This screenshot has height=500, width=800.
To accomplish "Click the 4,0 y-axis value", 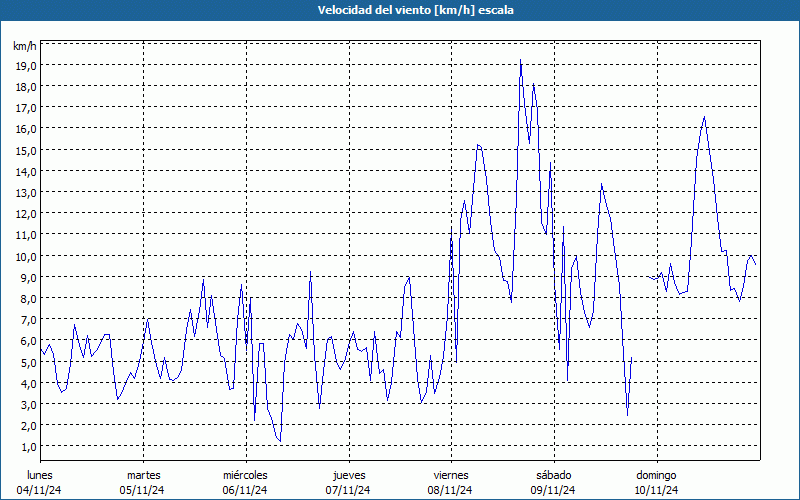I will click(29, 383).
